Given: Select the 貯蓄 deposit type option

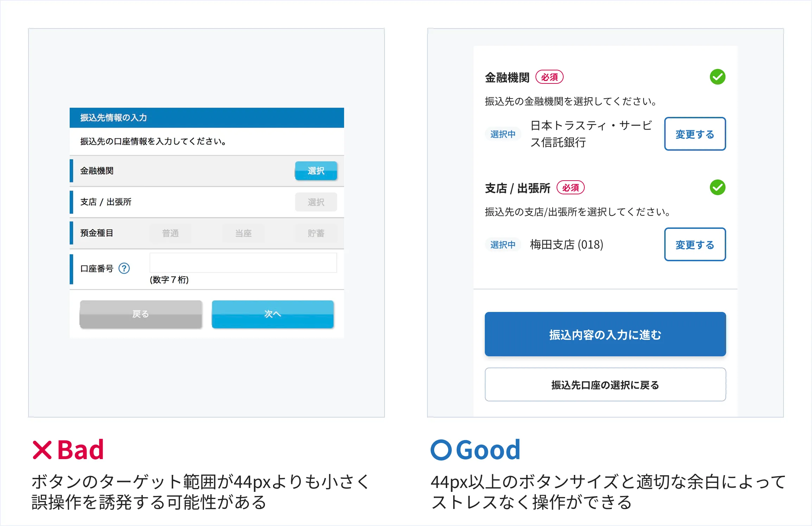Looking at the screenshot, I should (316, 233).
